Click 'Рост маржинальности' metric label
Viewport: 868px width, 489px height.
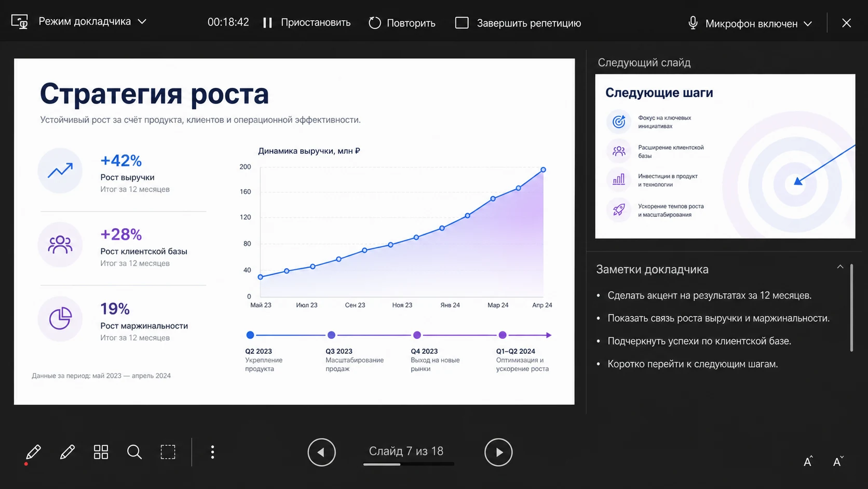pos(144,326)
